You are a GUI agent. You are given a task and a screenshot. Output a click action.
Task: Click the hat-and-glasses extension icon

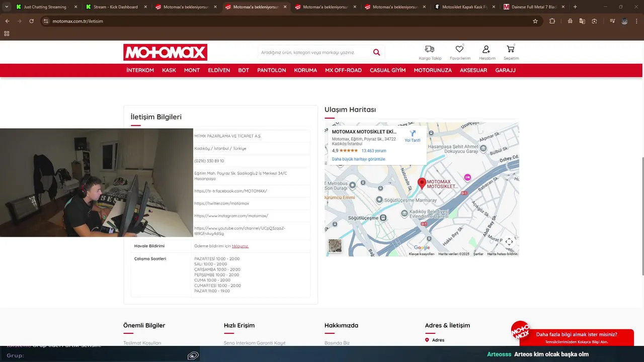(570, 21)
